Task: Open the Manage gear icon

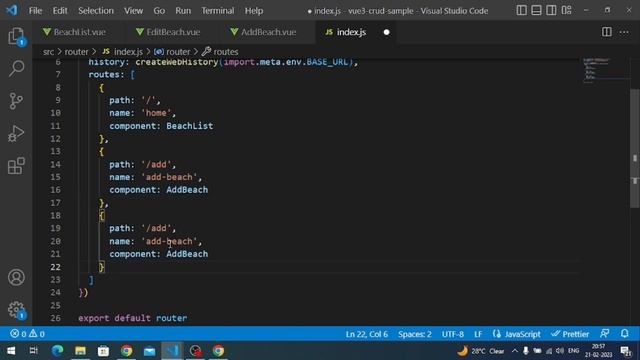Action: click(x=16, y=309)
